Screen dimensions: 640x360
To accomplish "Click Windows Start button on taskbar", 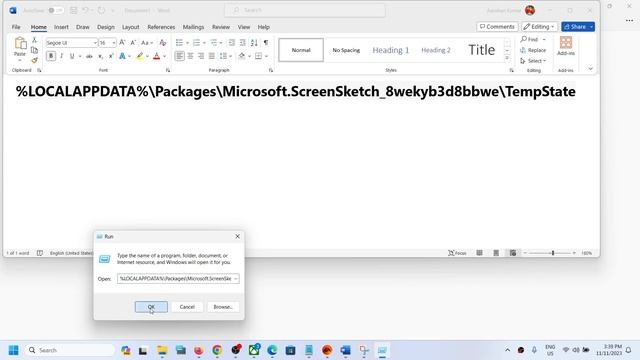I will click(13, 350).
